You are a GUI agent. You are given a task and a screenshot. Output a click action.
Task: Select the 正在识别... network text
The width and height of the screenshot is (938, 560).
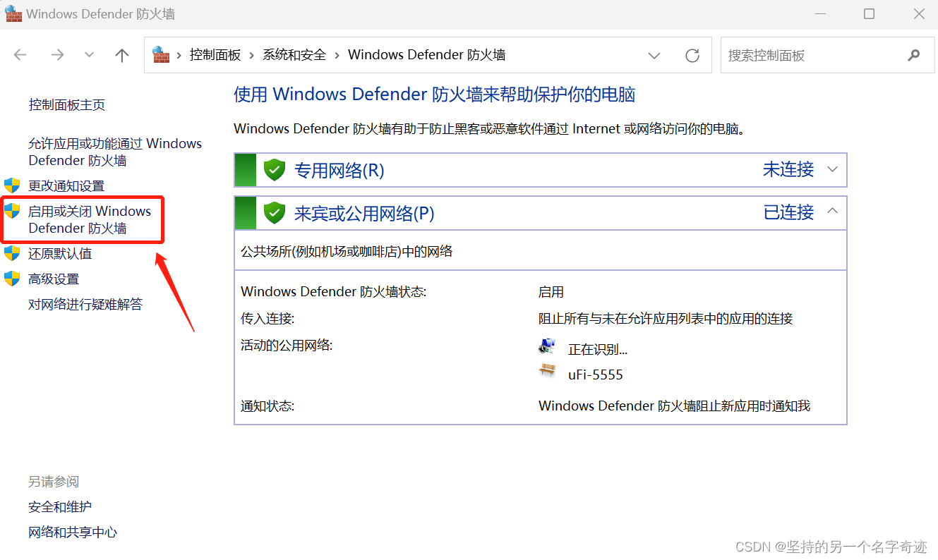click(x=598, y=349)
